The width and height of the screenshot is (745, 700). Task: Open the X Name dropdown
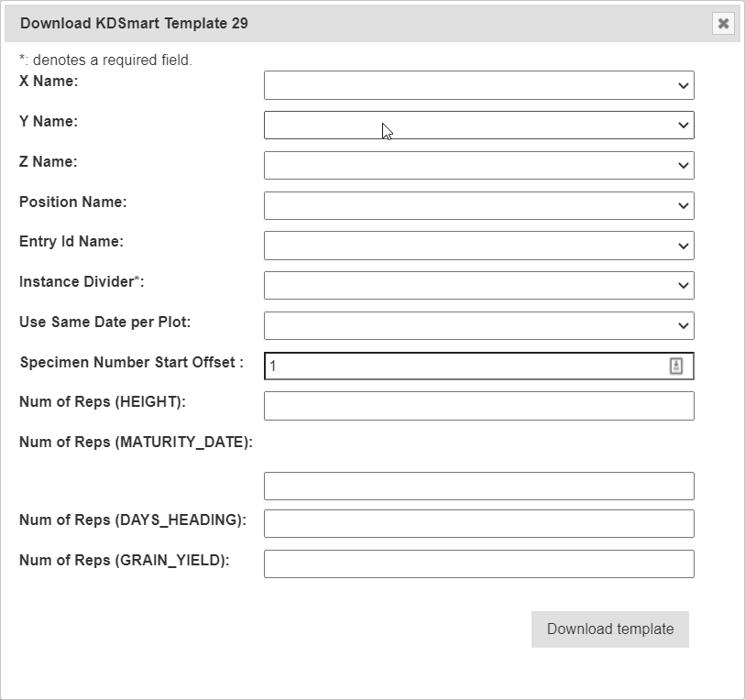coord(478,85)
